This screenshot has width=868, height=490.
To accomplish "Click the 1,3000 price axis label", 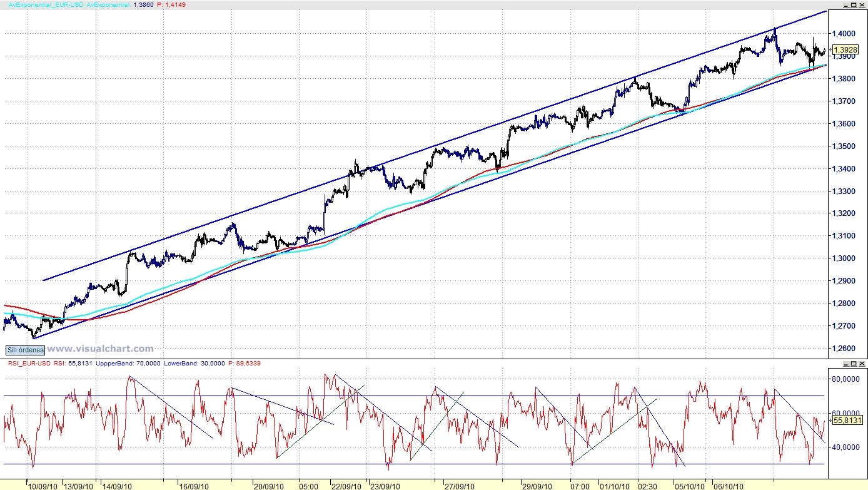I will [x=844, y=258].
